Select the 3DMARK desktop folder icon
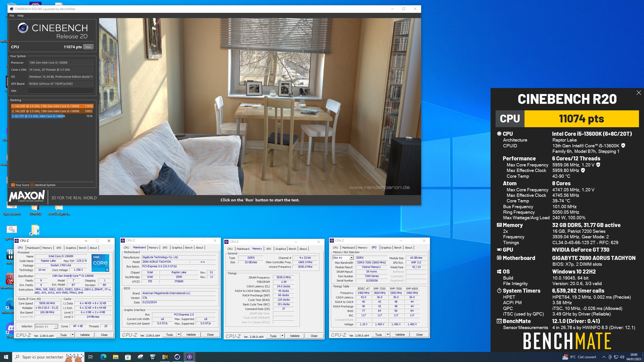The width and height of the screenshot is (644, 362). pos(35,209)
